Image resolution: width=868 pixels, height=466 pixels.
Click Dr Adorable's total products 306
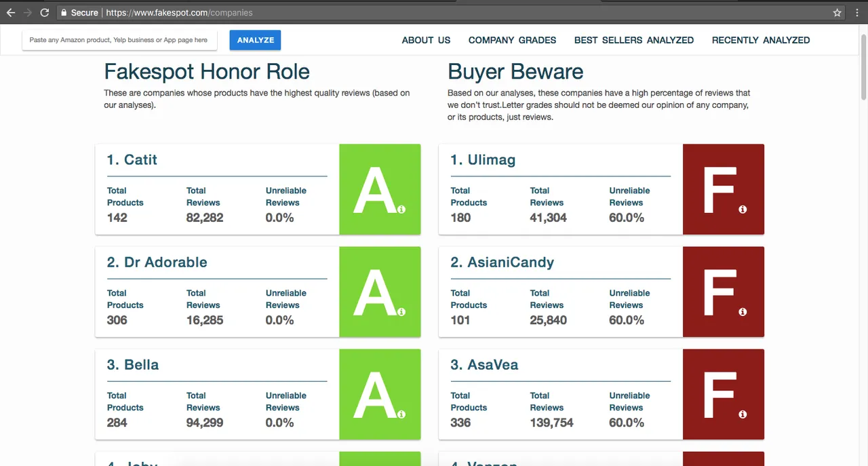pos(117,320)
